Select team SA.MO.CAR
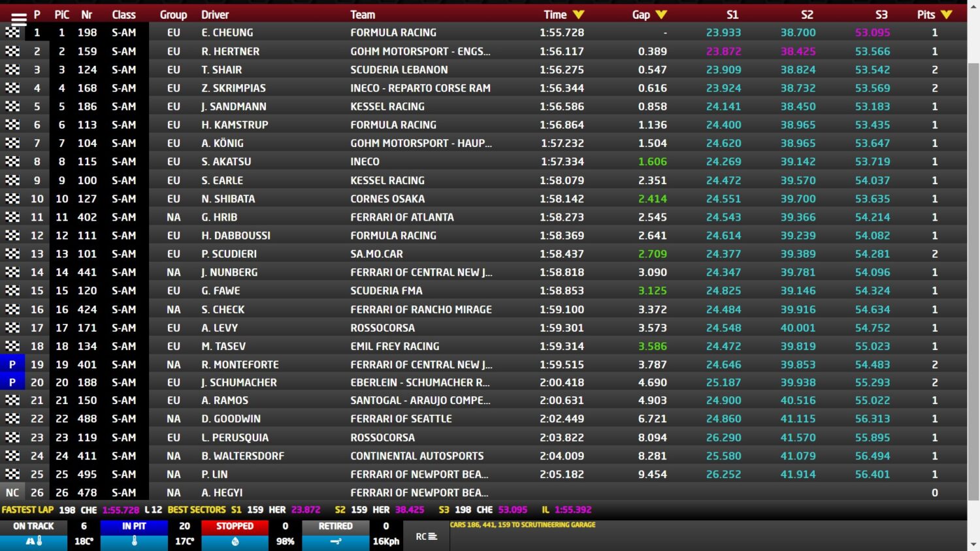 click(x=377, y=253)
